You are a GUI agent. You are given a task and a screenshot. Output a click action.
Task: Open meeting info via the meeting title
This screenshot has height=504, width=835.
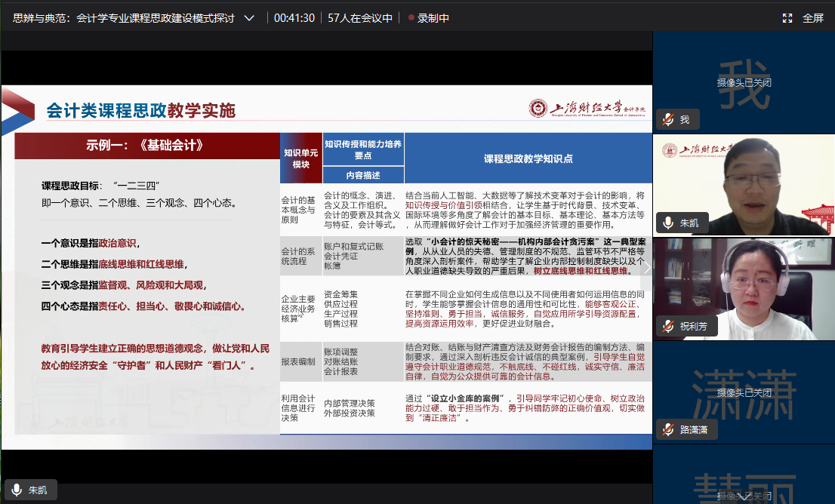pyautogui.click(x=124, y=18)
